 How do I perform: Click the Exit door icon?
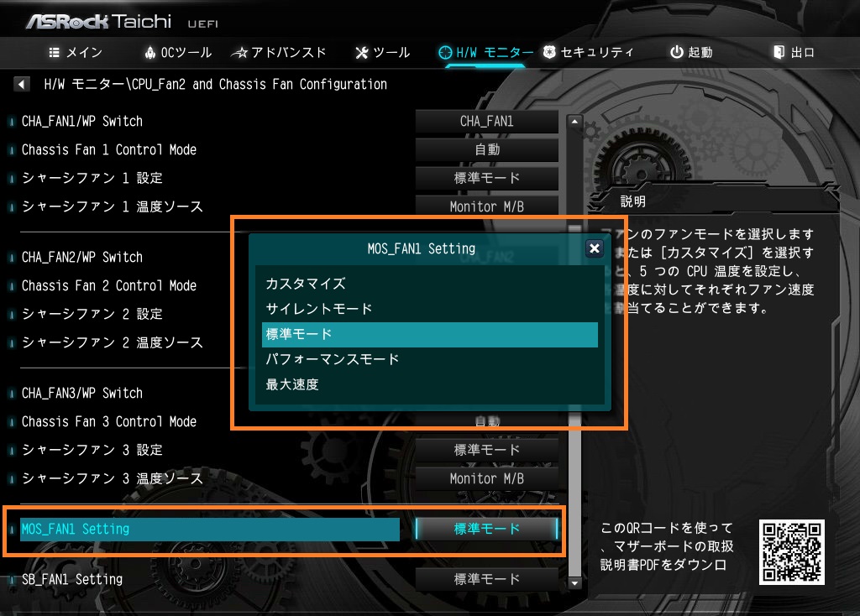pos(779,52)
